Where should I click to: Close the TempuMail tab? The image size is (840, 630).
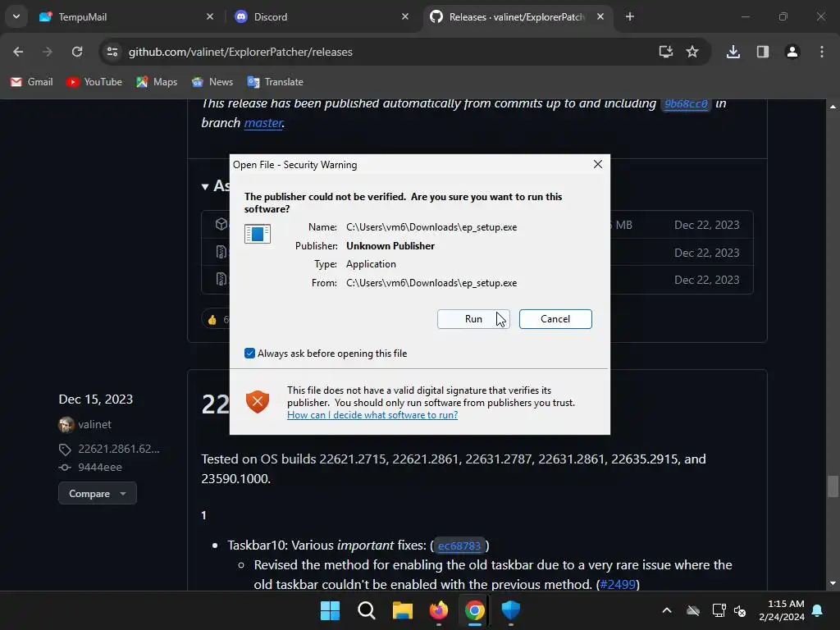click(210, 16)
